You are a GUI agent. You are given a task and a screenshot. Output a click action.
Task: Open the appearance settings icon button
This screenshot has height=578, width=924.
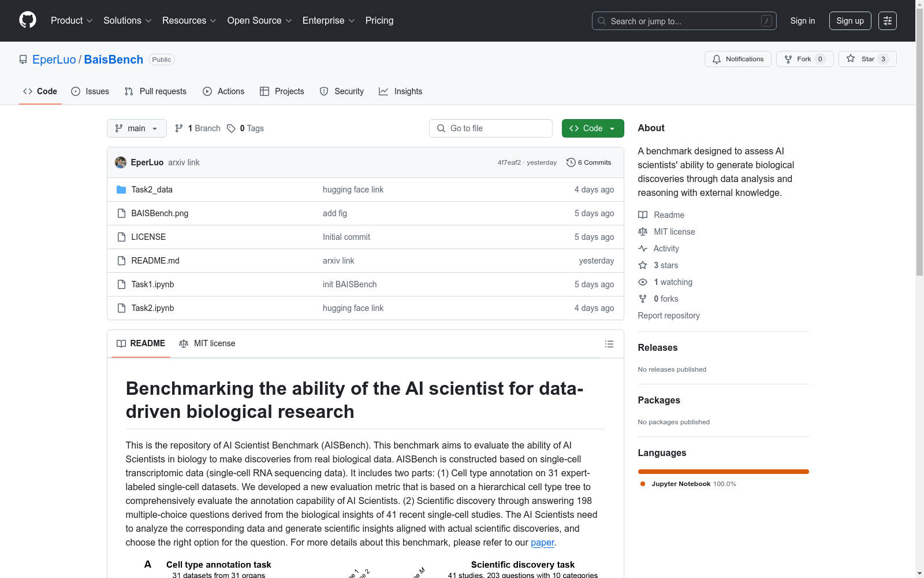click(x=888, y=21)
